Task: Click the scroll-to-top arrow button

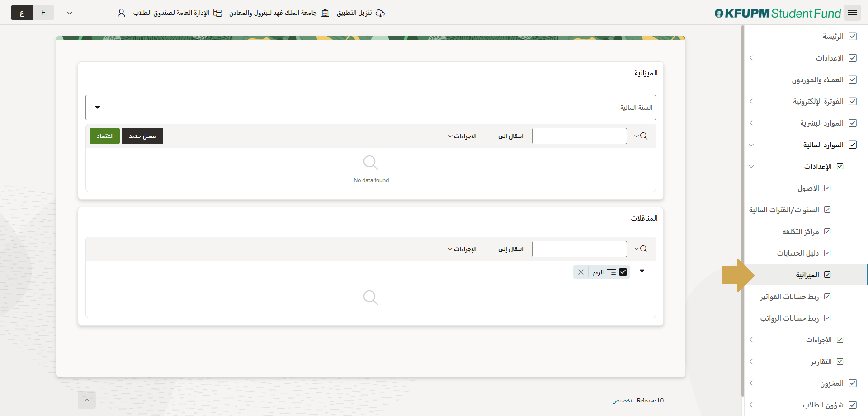Action: [x=87, y=400]
